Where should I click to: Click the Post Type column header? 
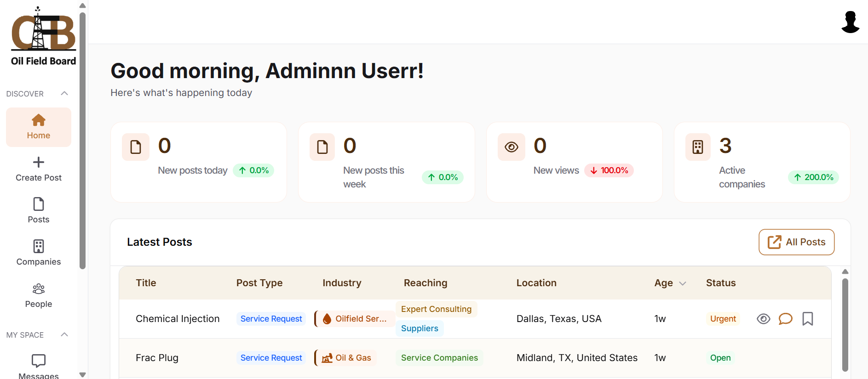(x=259, y=283)
